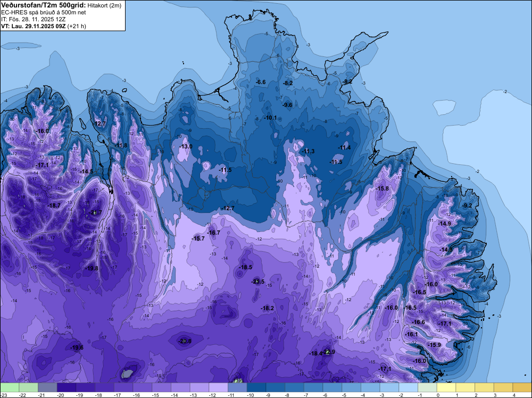The width and height of the screenshot is (532, 398).
Task: Click the -13.0 temperature value on the map
Action: 186,146
